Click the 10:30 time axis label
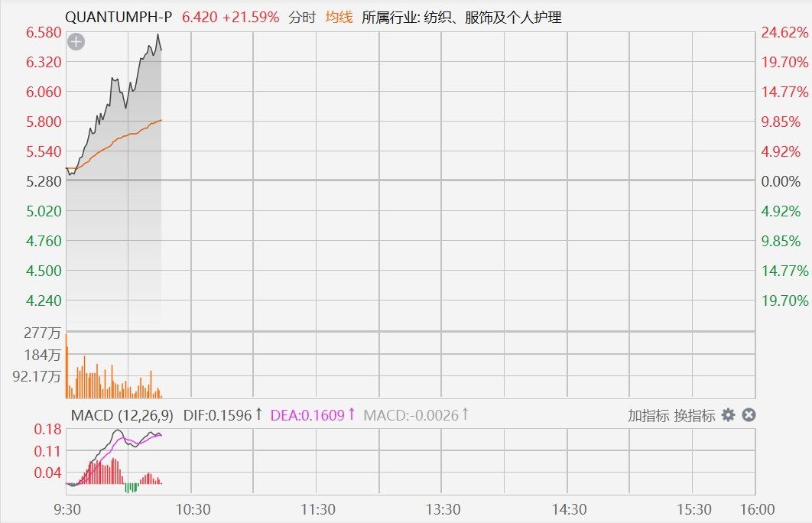812x523 pixels. 193,509
